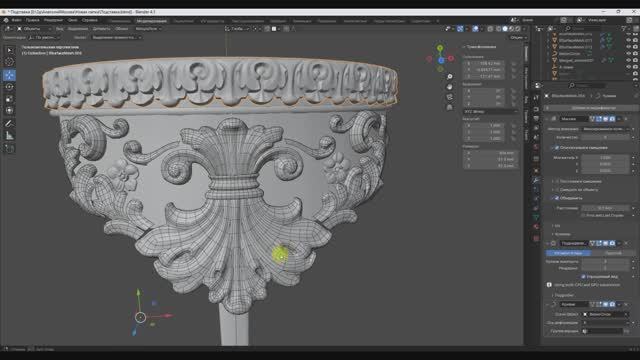640x360 pixels.
Task: Select the Scale tool
Action: (9, 99)
